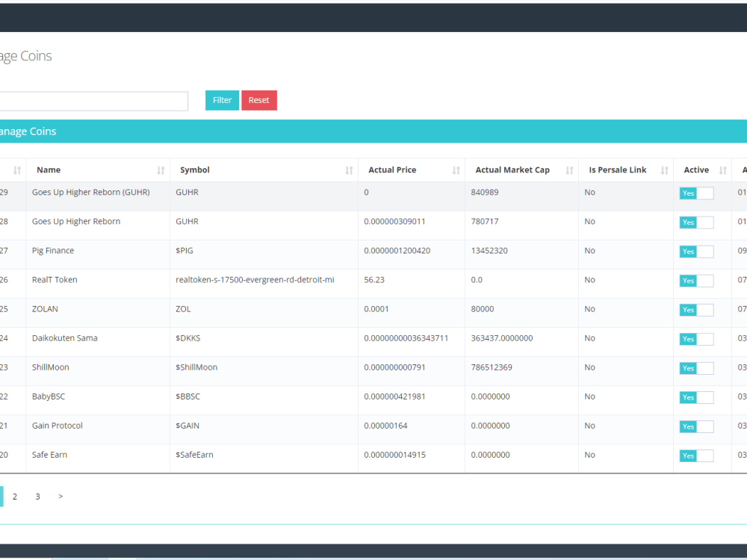Switch off Active for ShillMoon
747x560 pixels.
[696, 368]
